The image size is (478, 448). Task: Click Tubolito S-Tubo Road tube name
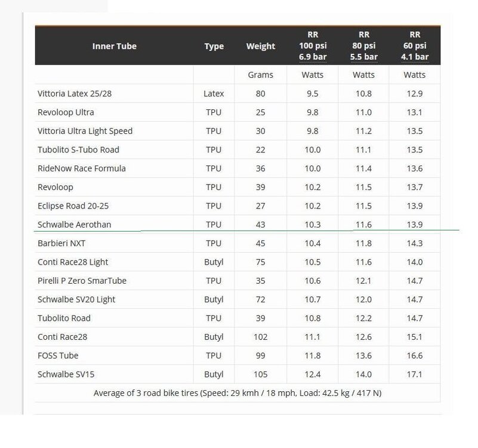click(x=78, y=149)
